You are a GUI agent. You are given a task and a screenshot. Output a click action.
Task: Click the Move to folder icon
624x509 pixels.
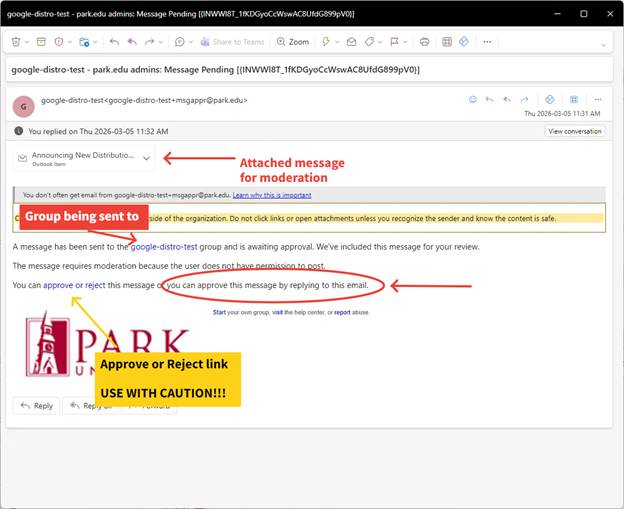84,42
